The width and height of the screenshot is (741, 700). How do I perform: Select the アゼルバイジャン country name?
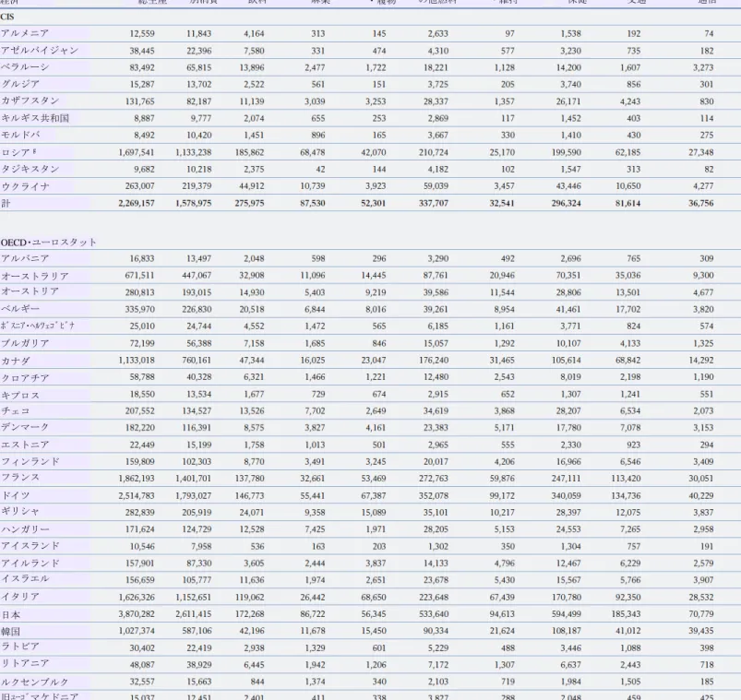[x=40, y=51]
